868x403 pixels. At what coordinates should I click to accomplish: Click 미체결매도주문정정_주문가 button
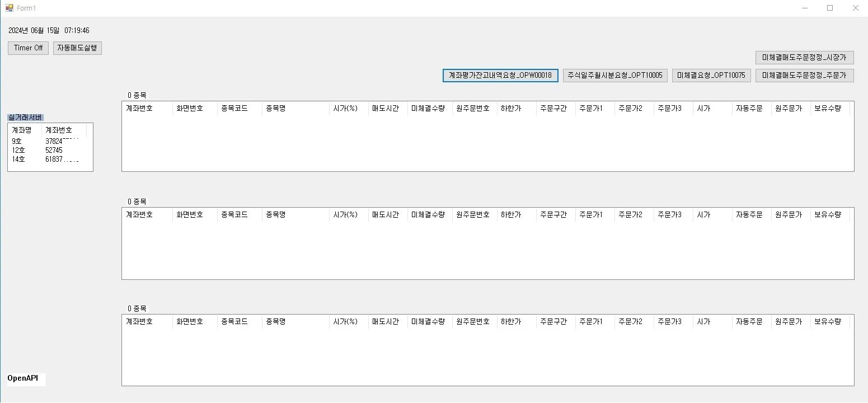pyautogui.click(x=804, y=76)
